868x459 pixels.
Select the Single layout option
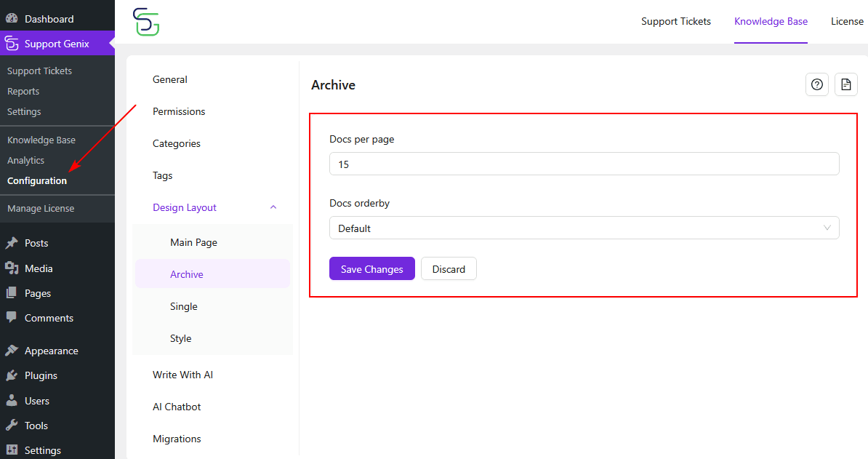(184, 306)
